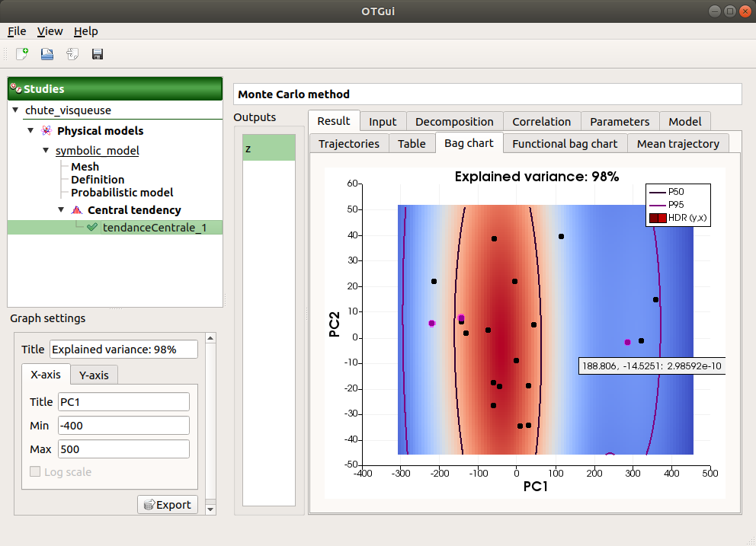Viewport: 756px width, 546px height.
Task: Click the Import Python script icon
Action: [x=72, y=54]
